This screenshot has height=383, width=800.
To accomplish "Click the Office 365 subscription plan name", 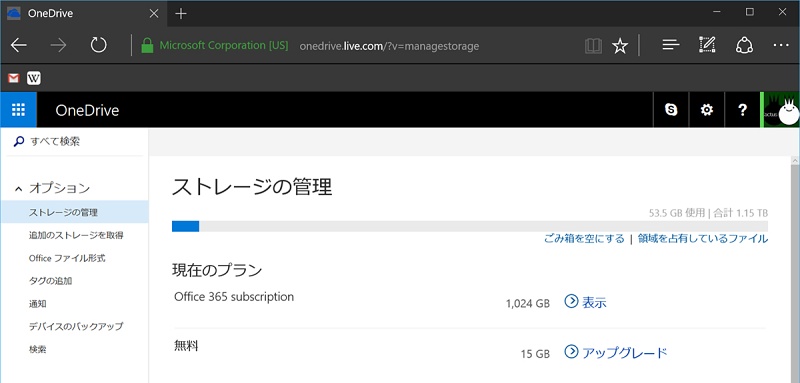I will 234,297.
